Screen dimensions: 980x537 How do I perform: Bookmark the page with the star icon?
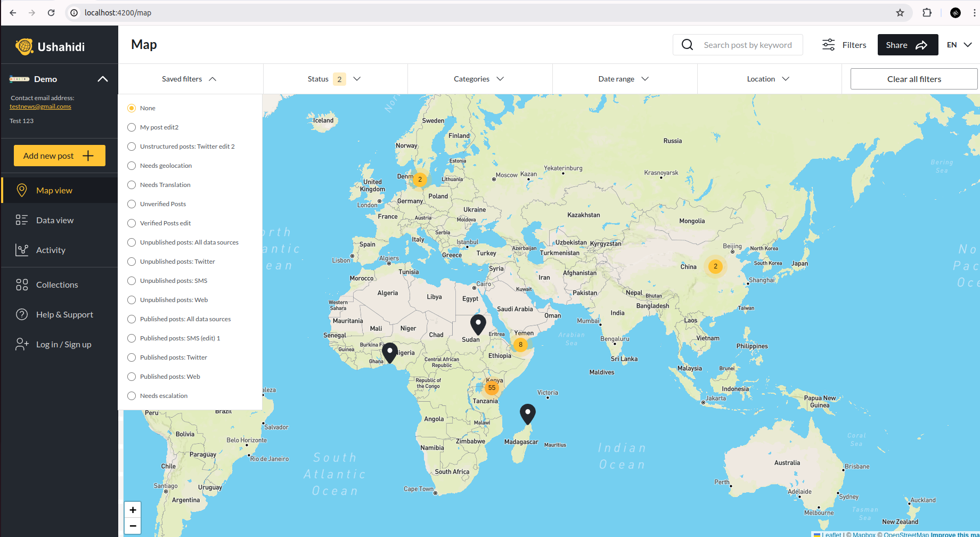pyautogui.click(x=900, y=13)
